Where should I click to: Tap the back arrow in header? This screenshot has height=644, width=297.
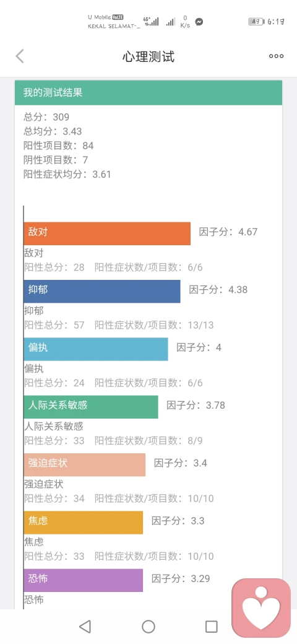pos(20,56)
